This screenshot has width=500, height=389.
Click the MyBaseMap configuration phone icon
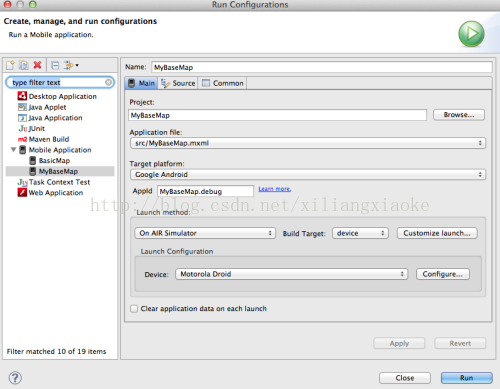[x=32, y=171]
